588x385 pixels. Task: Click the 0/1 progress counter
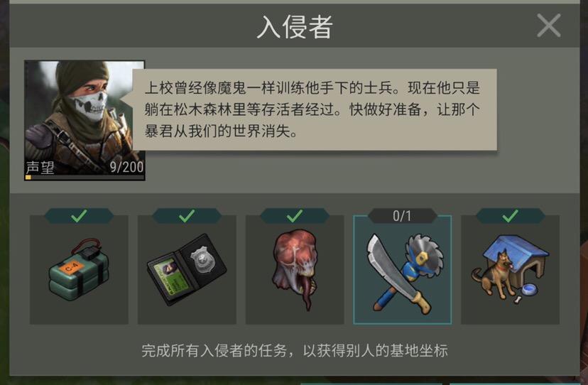tap(402, 216)
